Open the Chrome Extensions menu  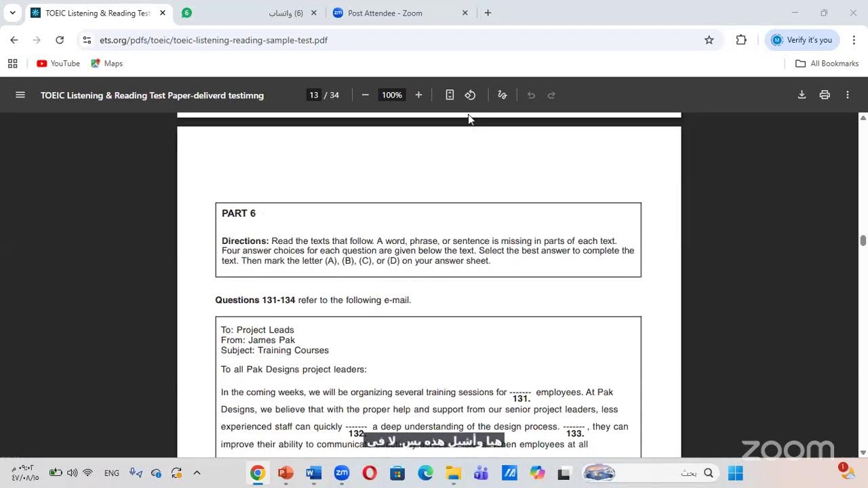[741, 40]
